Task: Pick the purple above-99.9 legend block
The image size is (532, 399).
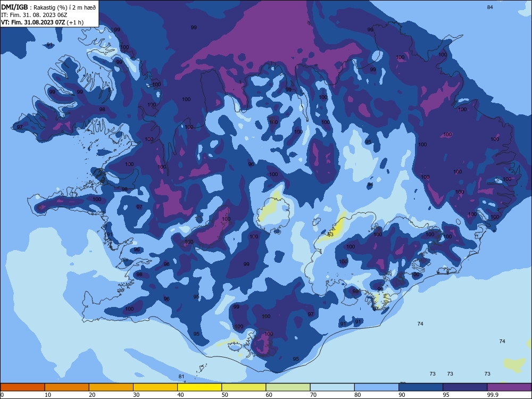Action: 509,387
